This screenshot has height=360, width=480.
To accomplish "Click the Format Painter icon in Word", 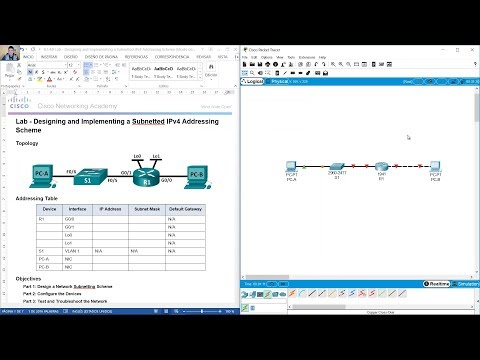I will coord(19,79).
